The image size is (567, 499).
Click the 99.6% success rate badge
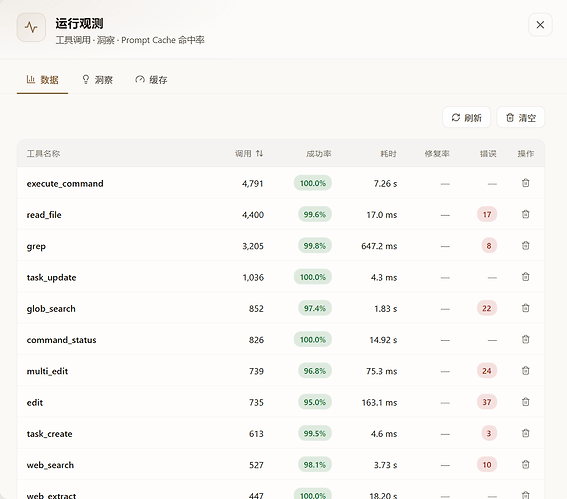point(315,214)
